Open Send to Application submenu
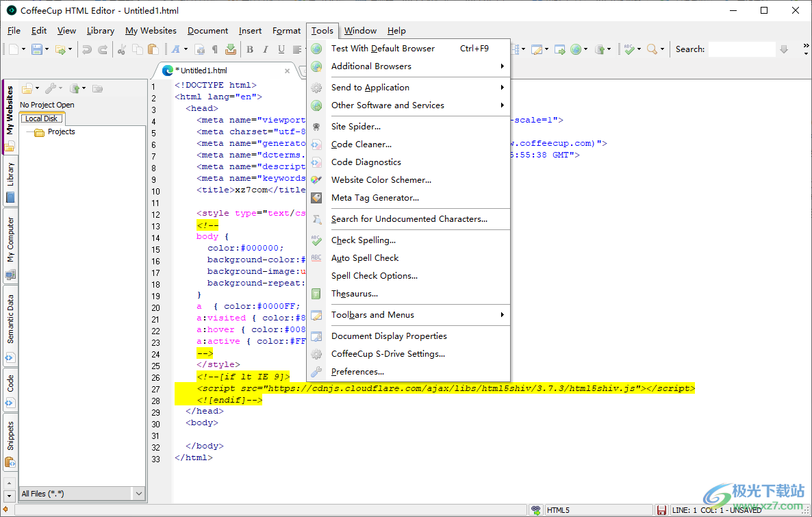 click(x=409, y=88)
